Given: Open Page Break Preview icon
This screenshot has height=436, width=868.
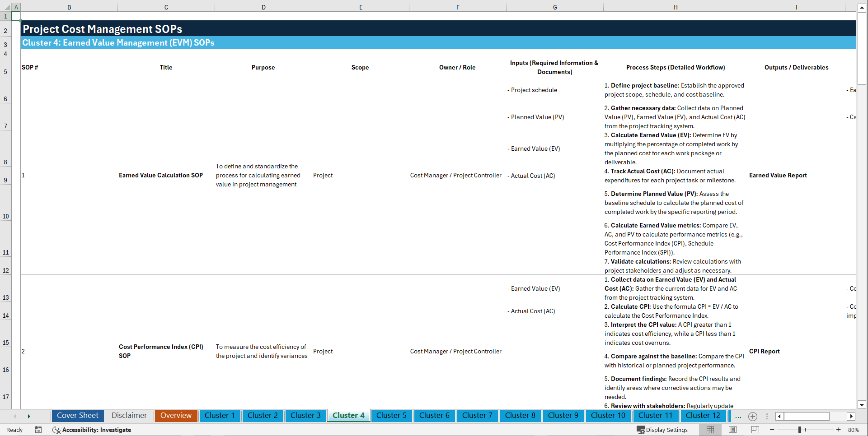Looking at the screenshot, I should (x=753, y=430).
